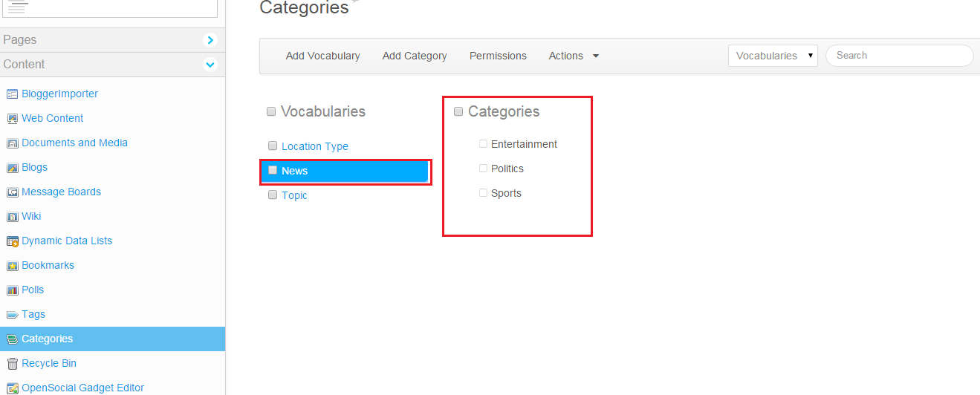Click the Politics category label

(507, 169)
